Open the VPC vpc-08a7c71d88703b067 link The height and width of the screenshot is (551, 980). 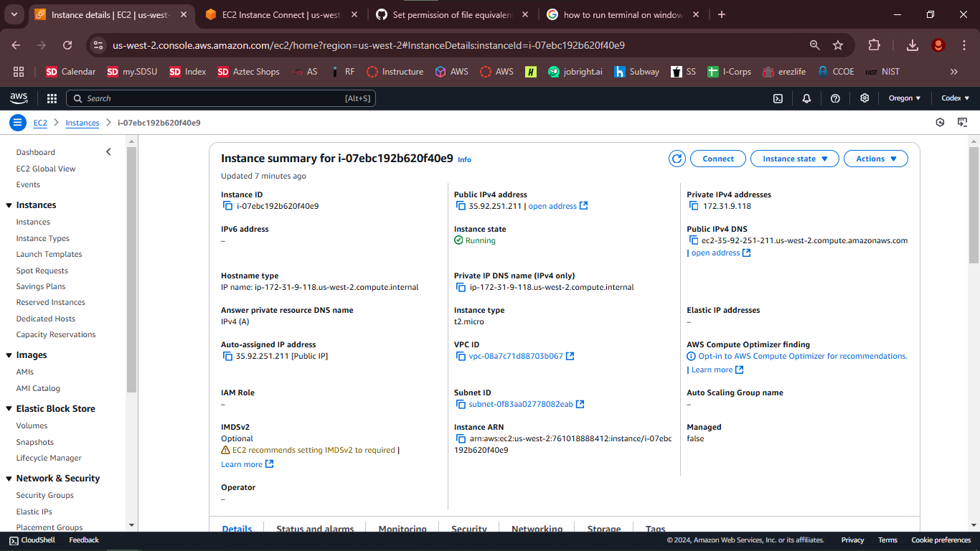coord(522,356)
